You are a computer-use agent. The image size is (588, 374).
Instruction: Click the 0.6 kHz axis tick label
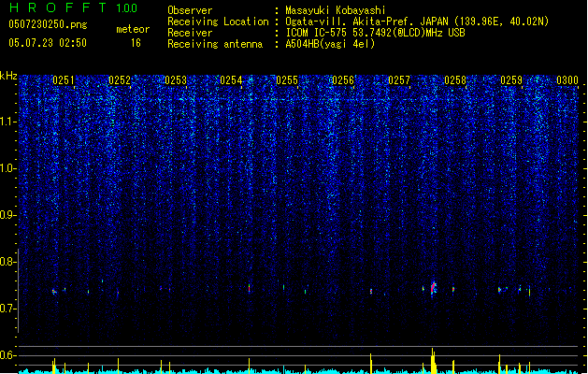pyautogui.click(x=7, y=355)
